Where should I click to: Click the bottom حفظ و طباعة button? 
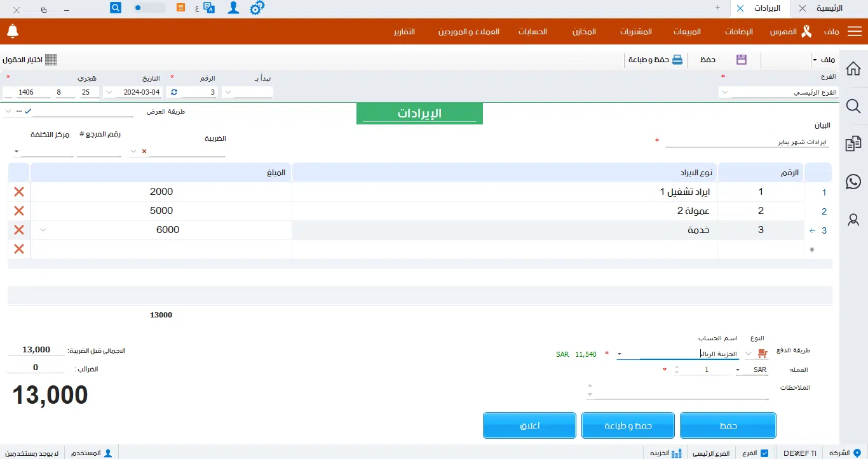628,425
